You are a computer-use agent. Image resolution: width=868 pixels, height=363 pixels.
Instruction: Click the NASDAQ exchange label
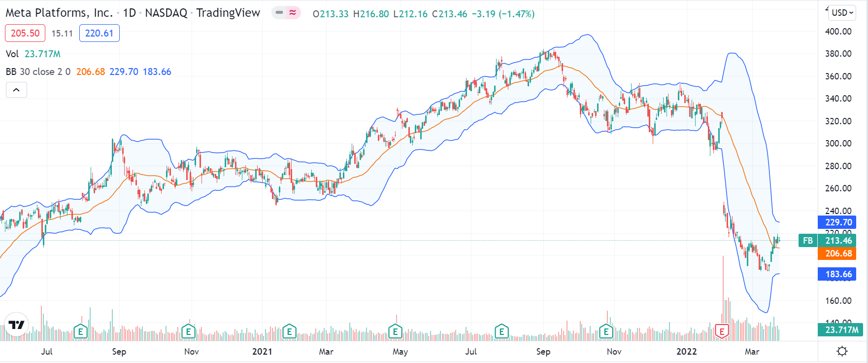167,13
